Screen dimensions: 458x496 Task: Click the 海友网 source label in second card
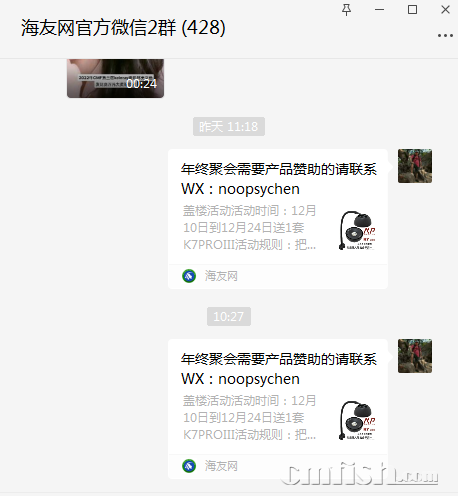coord(221,466)
